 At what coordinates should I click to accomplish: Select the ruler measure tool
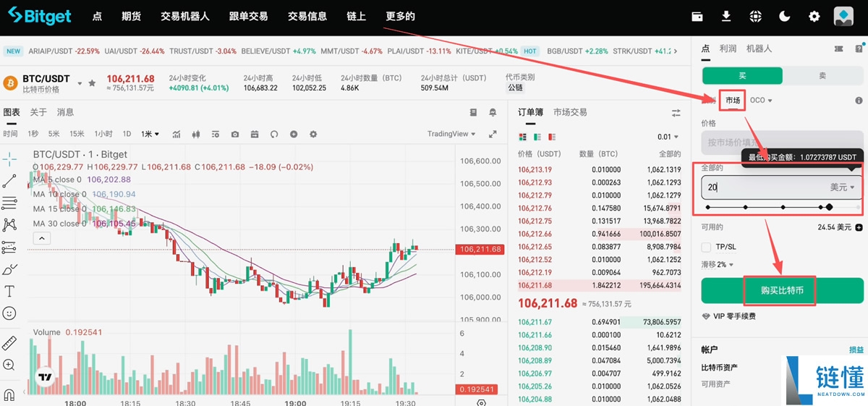click(x=9, y=343)
